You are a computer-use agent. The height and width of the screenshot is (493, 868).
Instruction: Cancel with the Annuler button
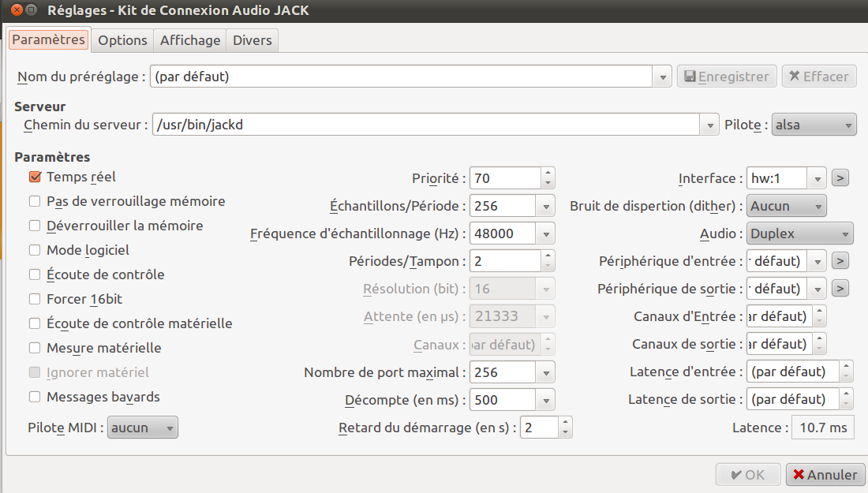[x=825, y=475]
